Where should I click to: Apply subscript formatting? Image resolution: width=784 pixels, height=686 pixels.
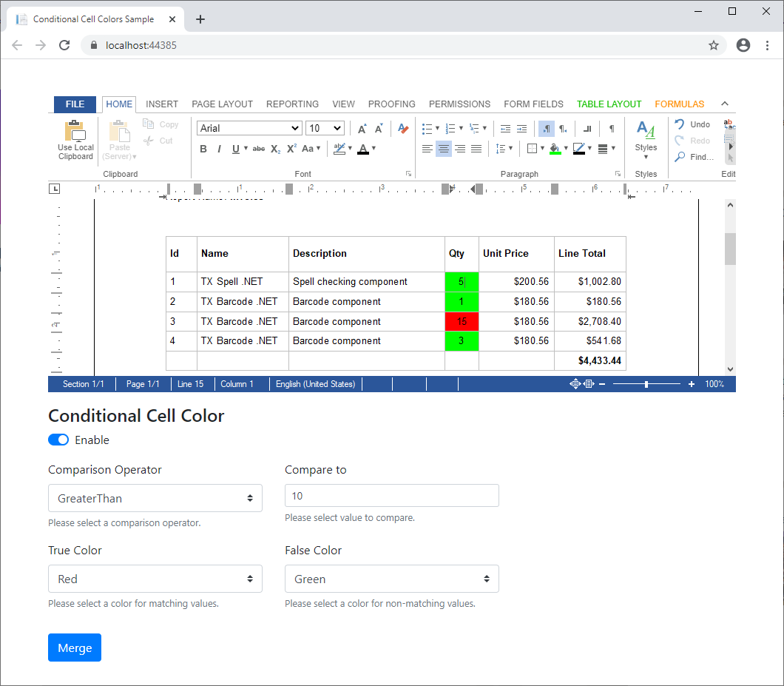[x=275, y=149]
